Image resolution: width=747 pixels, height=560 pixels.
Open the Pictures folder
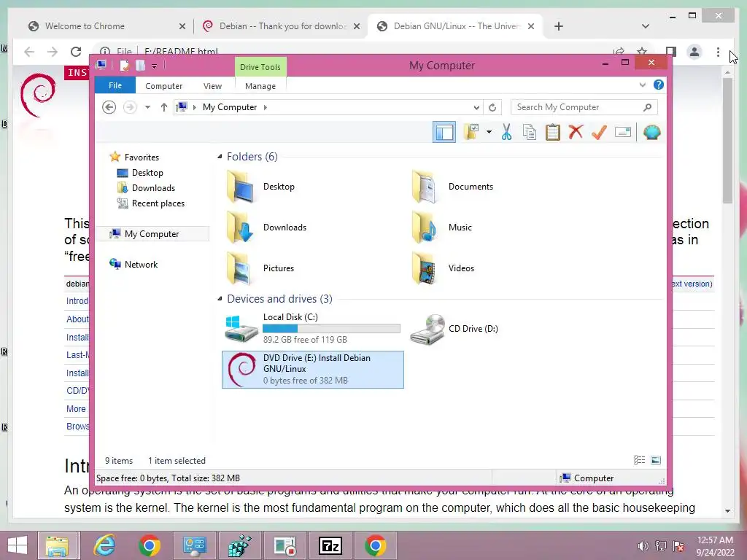(260, 268)
